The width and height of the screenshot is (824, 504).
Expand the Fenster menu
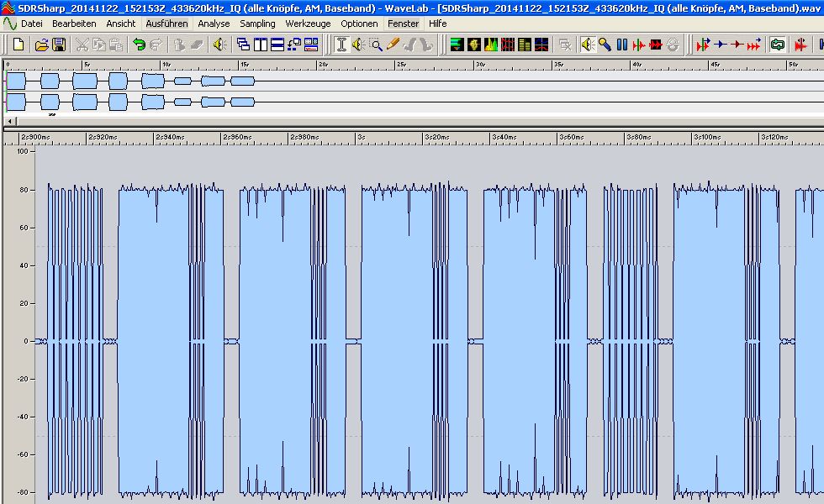click(404, 24)
